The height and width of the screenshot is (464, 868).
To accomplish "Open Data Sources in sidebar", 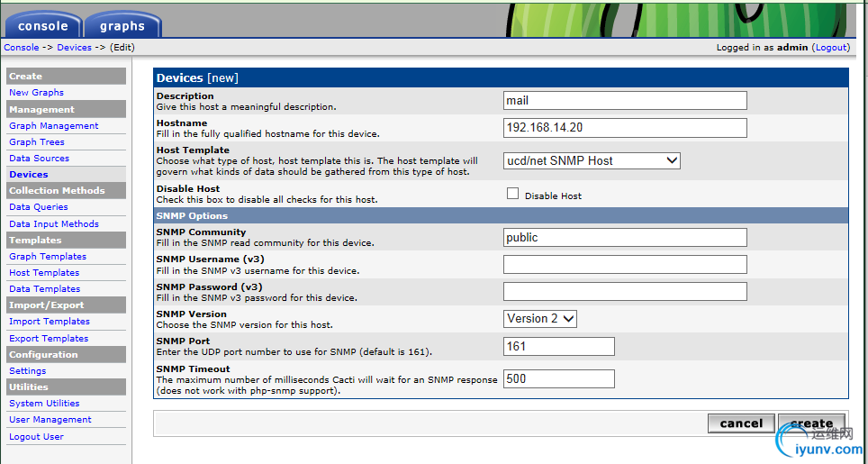I will [40, 158].
